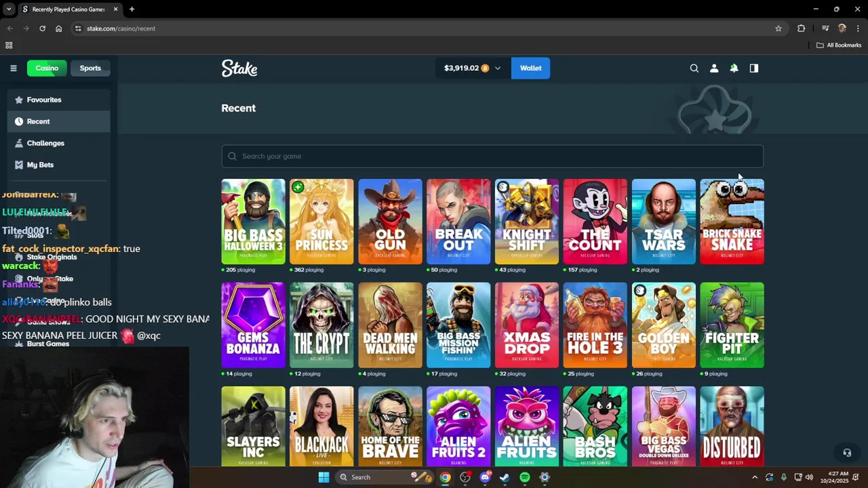The width and height of the screenshot is (868, 488).
Task: Open Xmas Drop game
Action: [x=527, y=325]
